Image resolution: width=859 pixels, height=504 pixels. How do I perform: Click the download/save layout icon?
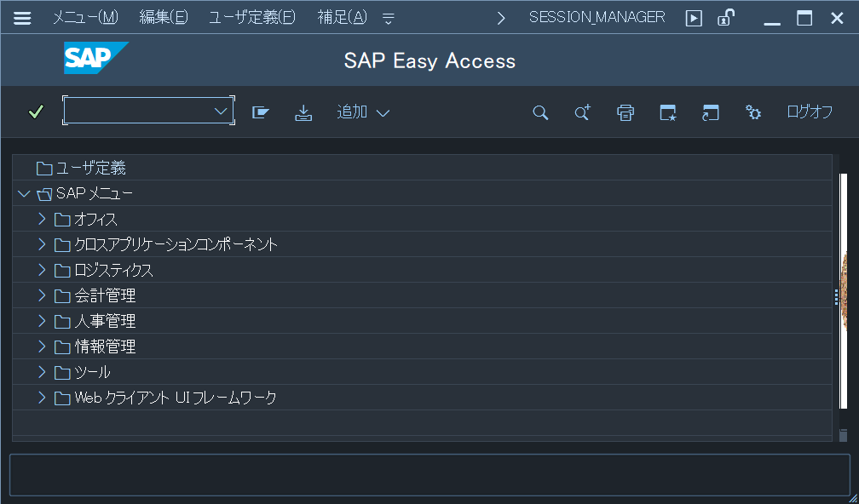coord(303,112)
